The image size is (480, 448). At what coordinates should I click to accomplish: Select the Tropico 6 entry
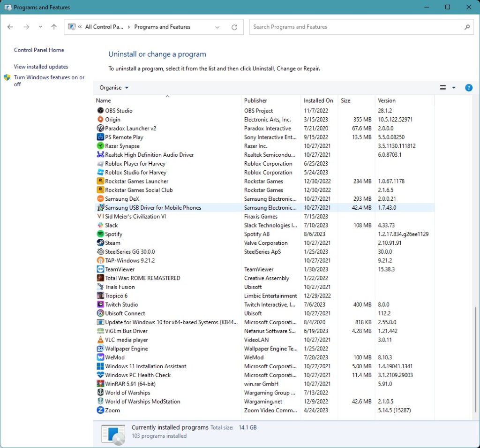[x=264, y=296]
